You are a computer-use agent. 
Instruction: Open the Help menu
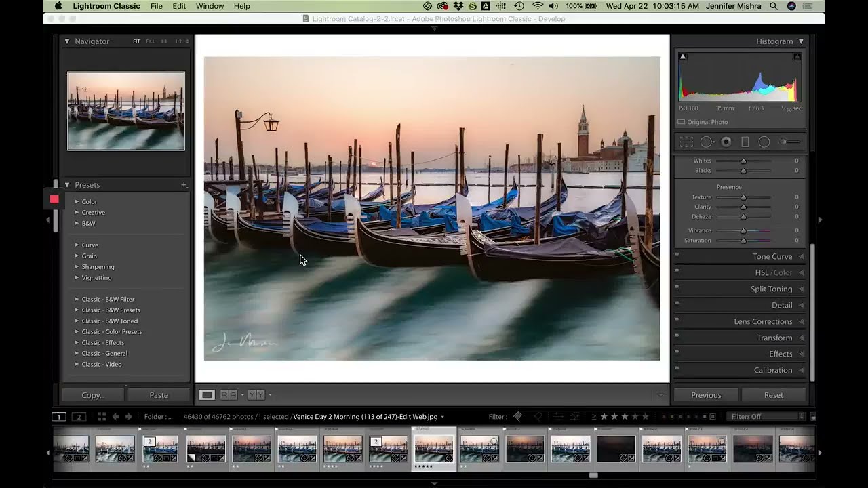242,6
